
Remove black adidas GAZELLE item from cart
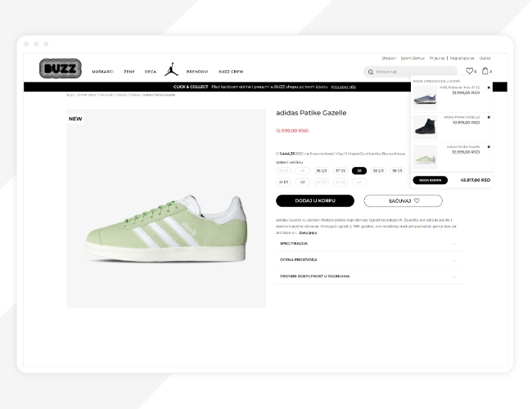[x=489, y=117]
